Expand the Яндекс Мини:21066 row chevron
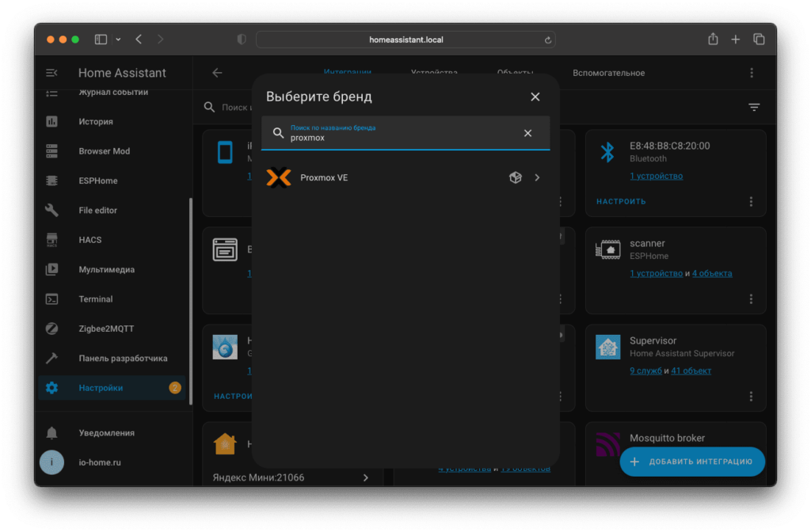Screen dimensions: 811x532 (366, 477)
